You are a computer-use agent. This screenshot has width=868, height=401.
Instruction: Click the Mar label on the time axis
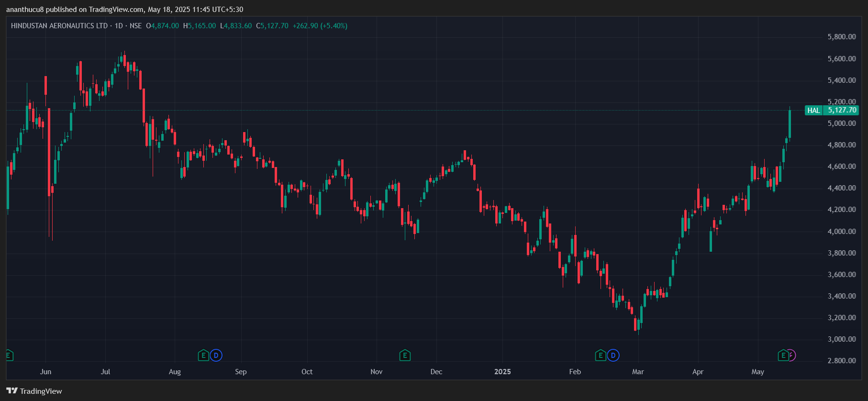point(638,372)
